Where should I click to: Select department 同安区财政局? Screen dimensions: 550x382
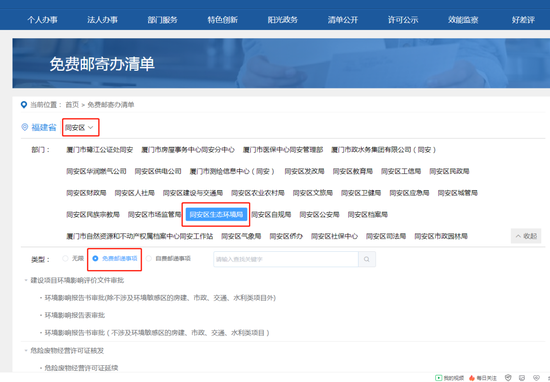tap(86, 193)
